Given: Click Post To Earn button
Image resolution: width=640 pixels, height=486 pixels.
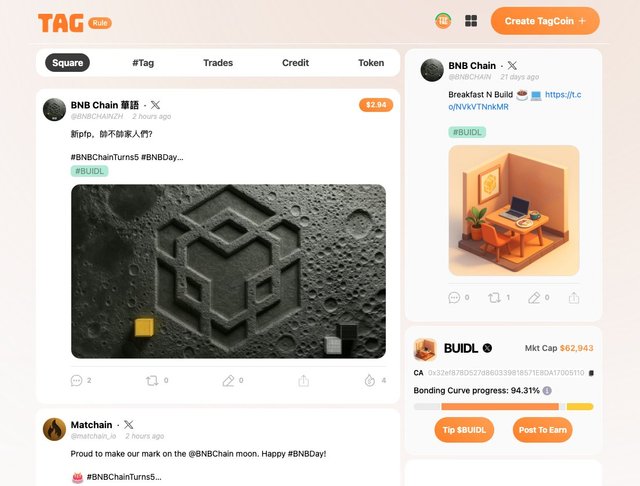Looking at the screenshot, I should pyautogui.click(x=542, y=430).
